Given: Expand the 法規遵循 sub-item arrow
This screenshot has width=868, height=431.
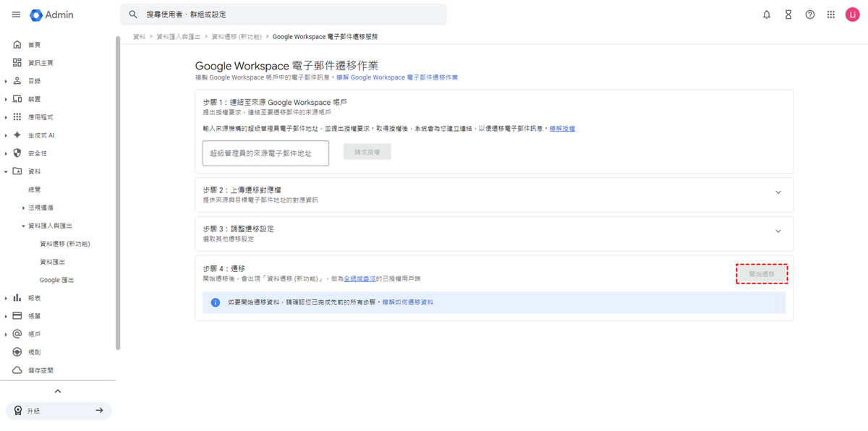Looking at the screenshot, I should [x=23, y=208].
